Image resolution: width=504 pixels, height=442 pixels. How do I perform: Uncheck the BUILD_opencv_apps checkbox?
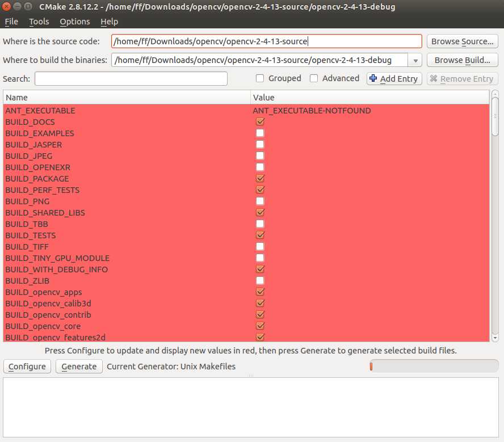[260, 292]
